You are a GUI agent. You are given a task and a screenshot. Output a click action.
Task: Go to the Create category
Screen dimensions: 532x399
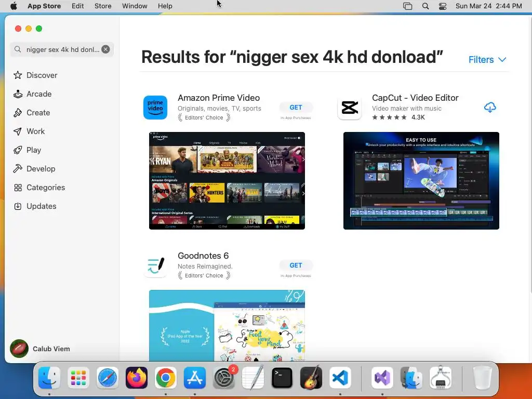[32, 113]
